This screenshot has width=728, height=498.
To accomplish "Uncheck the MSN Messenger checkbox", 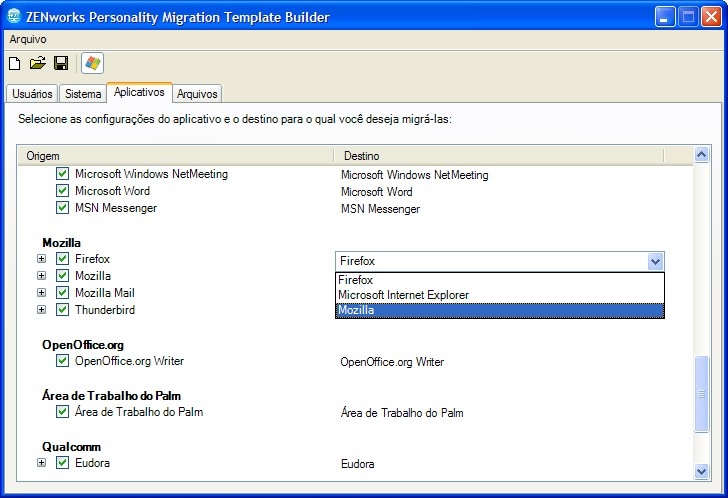I will point(63,207).
